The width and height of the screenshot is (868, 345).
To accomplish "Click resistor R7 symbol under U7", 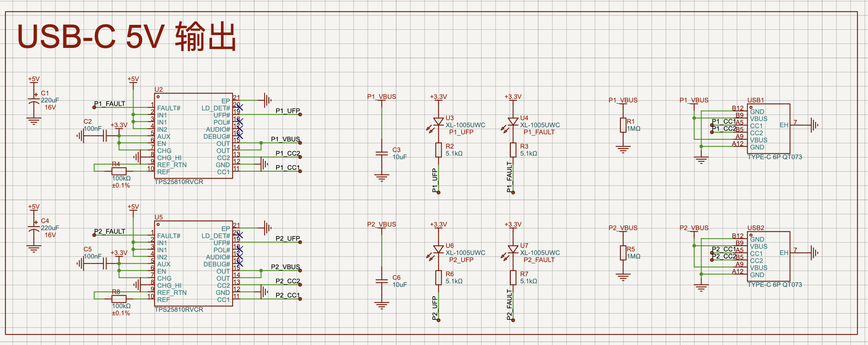I will pos(513,278).
